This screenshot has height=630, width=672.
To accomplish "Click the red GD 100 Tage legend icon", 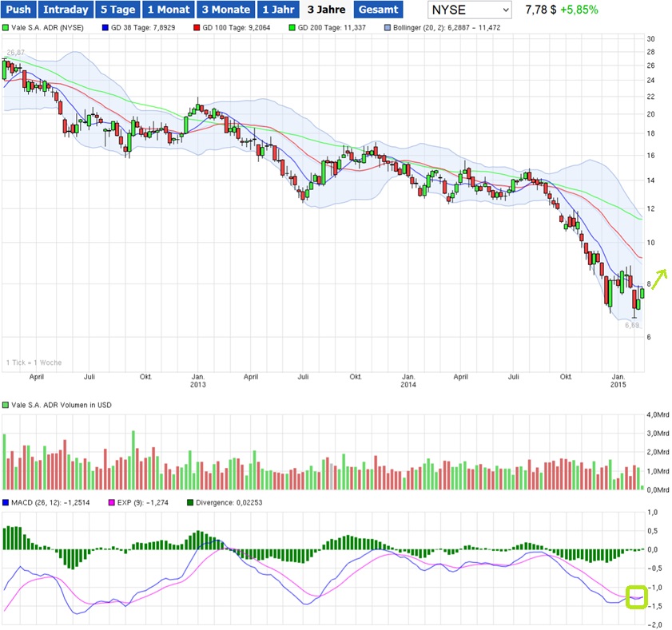I will [197, 27].
